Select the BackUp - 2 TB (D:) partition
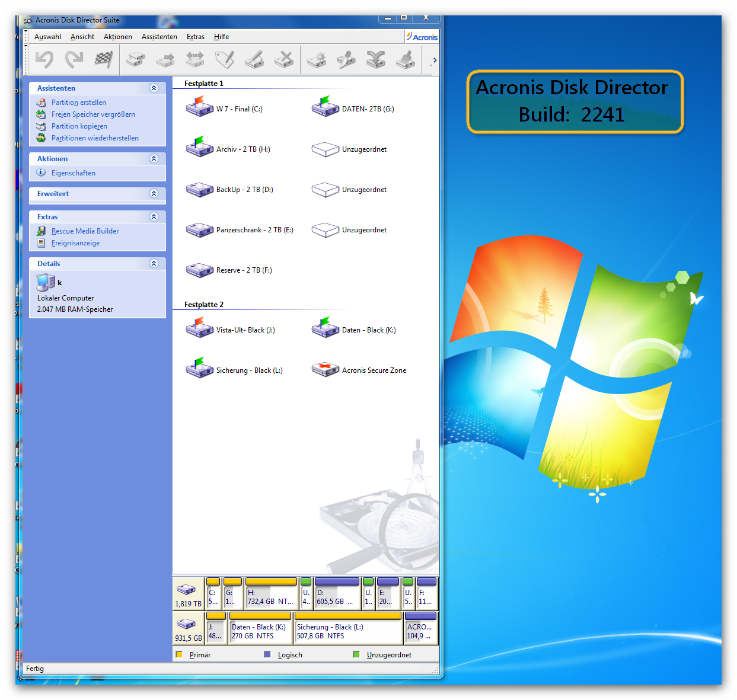The height and width of the screenshot is (700, 737). [229, 189]
